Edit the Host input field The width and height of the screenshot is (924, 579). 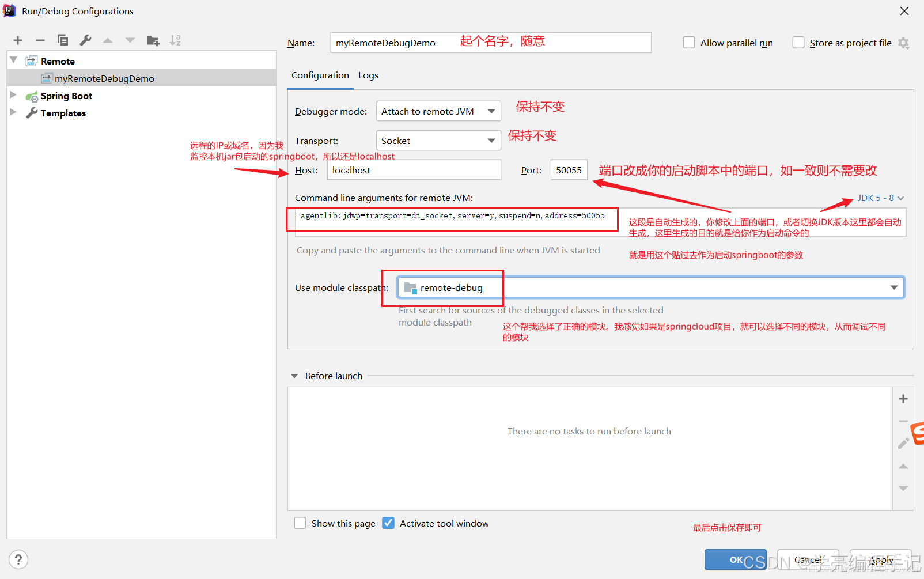pos(414,169)
